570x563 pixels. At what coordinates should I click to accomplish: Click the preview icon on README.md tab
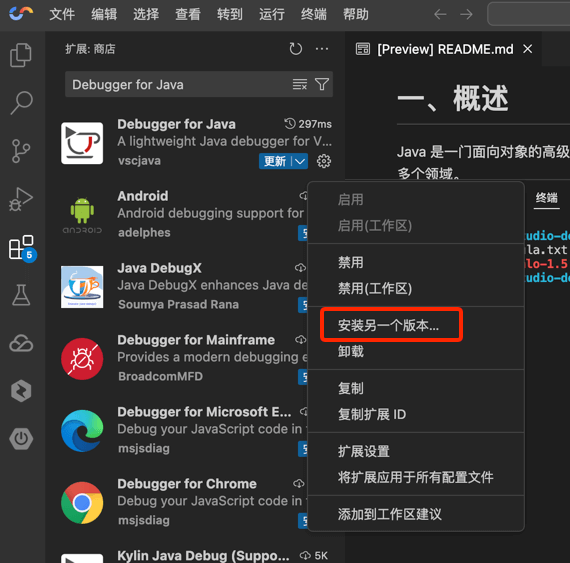click(x=363, y=49)
